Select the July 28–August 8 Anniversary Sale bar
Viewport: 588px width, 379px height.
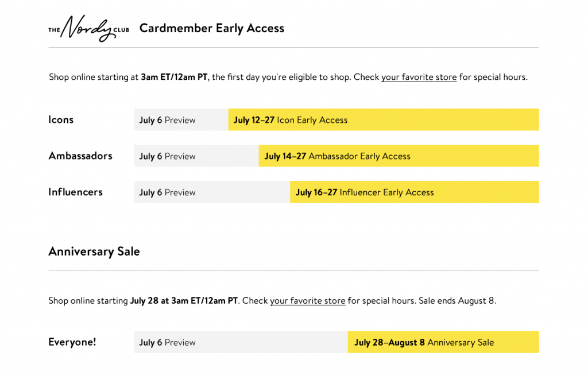point(443,342)
